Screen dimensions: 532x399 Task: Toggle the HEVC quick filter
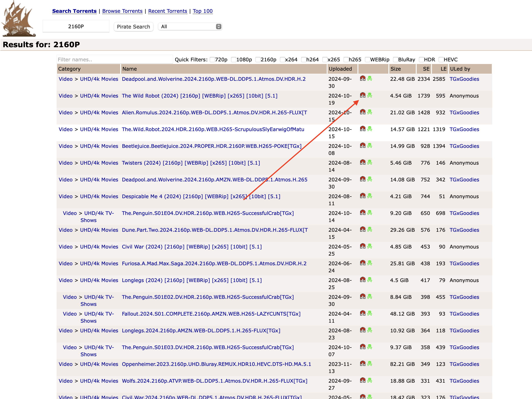(x=441, y=60)
